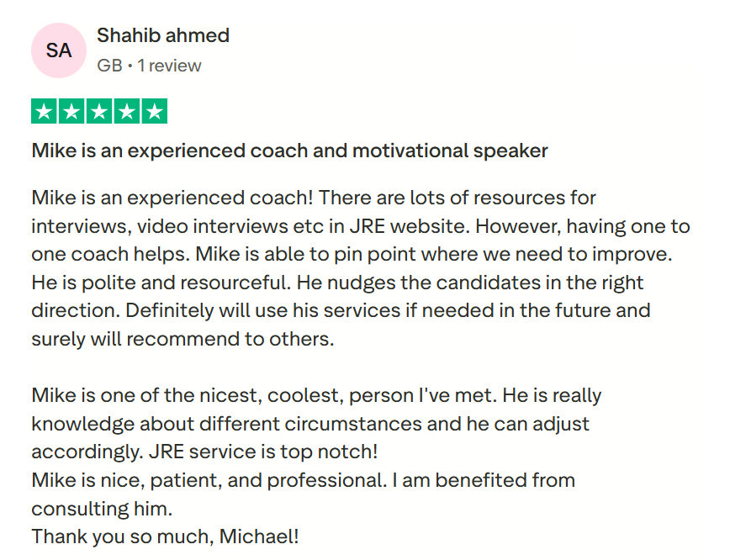Screen dimensions: 730x560
Task: Open Shahib ahmed's reviewer profile
Action: (x=163, y=35)
